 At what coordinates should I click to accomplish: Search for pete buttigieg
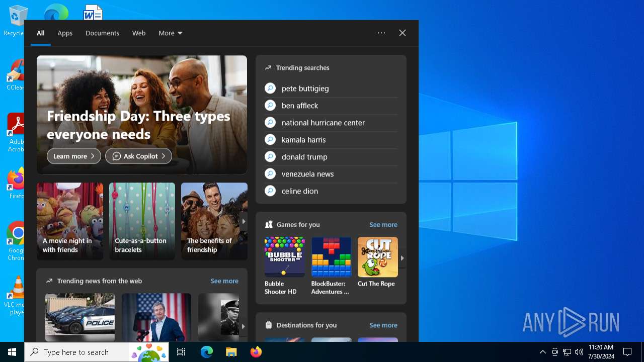[305, 88]
